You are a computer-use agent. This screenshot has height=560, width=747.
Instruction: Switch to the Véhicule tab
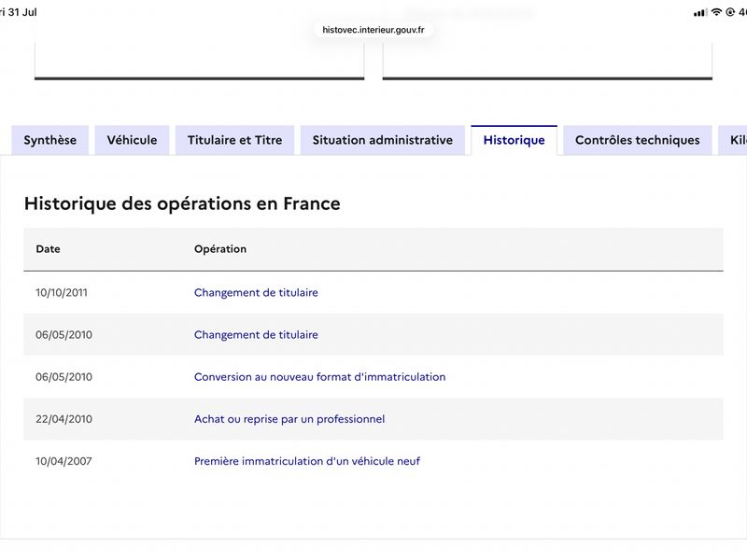pyautogui.click(x=132, y=140)
